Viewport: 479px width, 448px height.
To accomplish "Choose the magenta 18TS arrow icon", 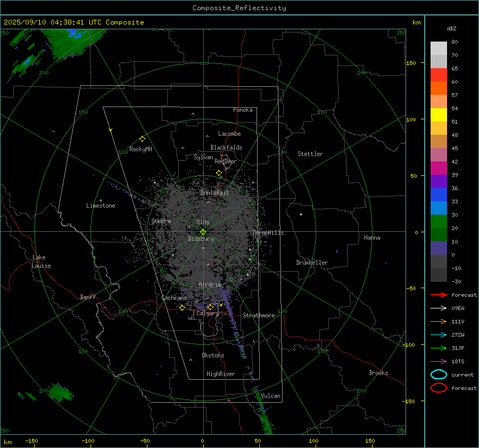I will point(439,362).
